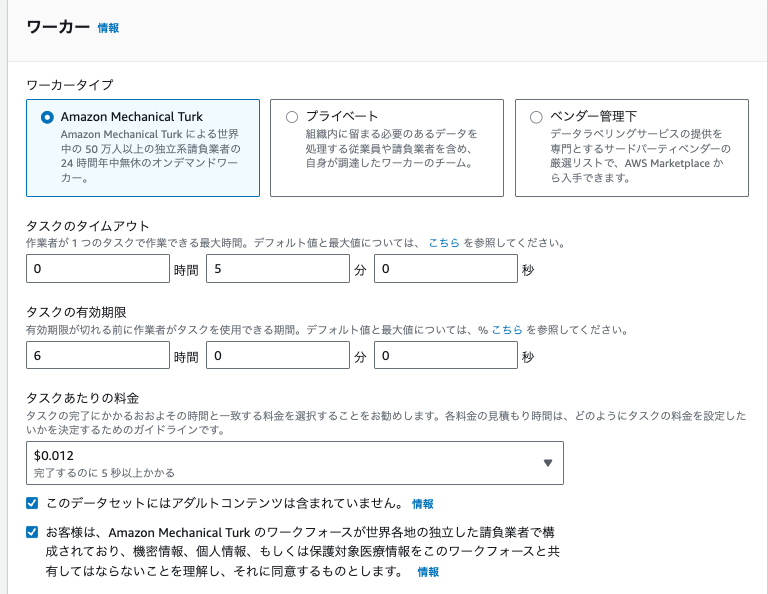Click the ワーカータイプ label

click(x=70, y=85)
